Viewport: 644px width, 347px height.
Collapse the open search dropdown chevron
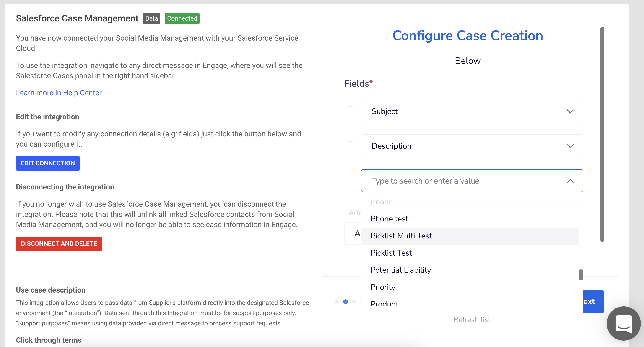570,181
